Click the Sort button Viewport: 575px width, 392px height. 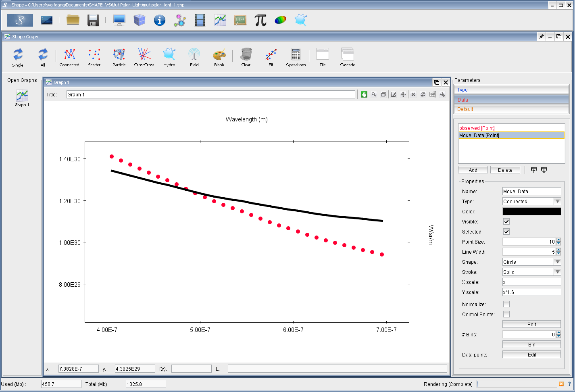(531, 324)
